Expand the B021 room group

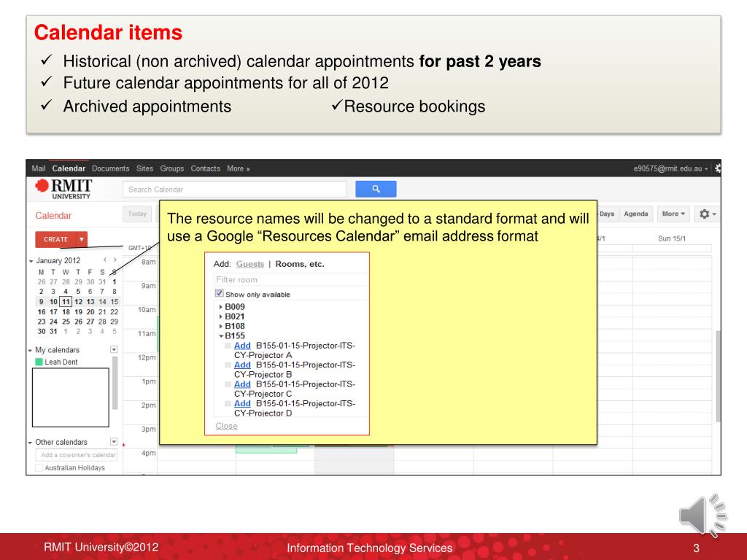point(220,316)
